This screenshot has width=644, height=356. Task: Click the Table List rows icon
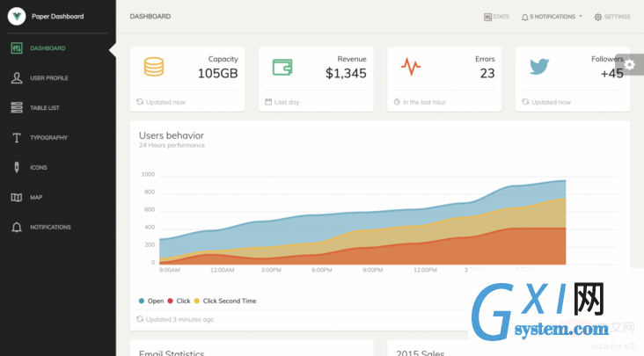[17, 107]
